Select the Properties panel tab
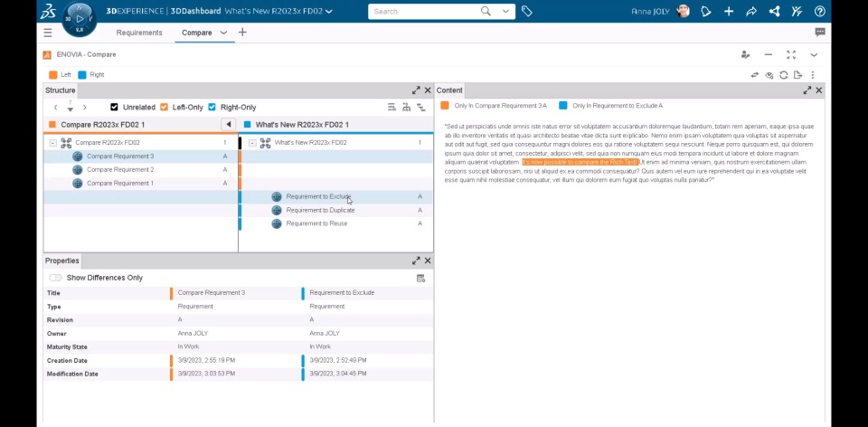 62,261
